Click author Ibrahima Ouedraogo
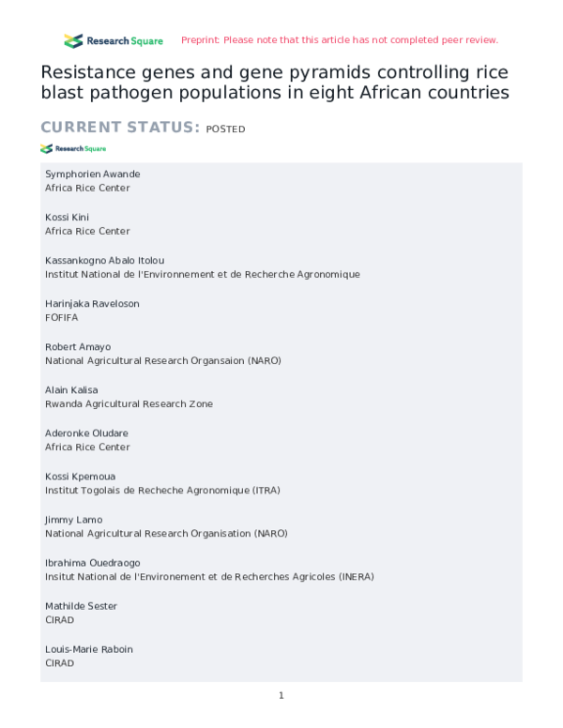 [x=93, y=563]
